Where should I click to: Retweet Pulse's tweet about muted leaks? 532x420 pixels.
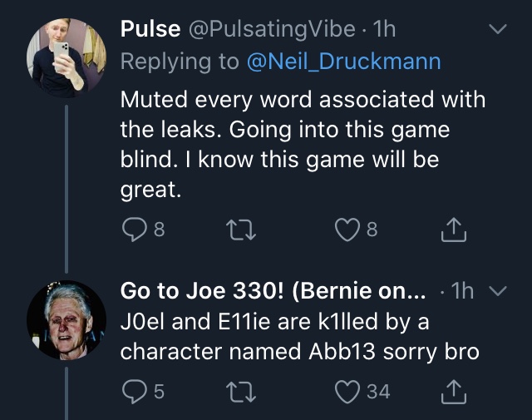(x=241, y=230)
